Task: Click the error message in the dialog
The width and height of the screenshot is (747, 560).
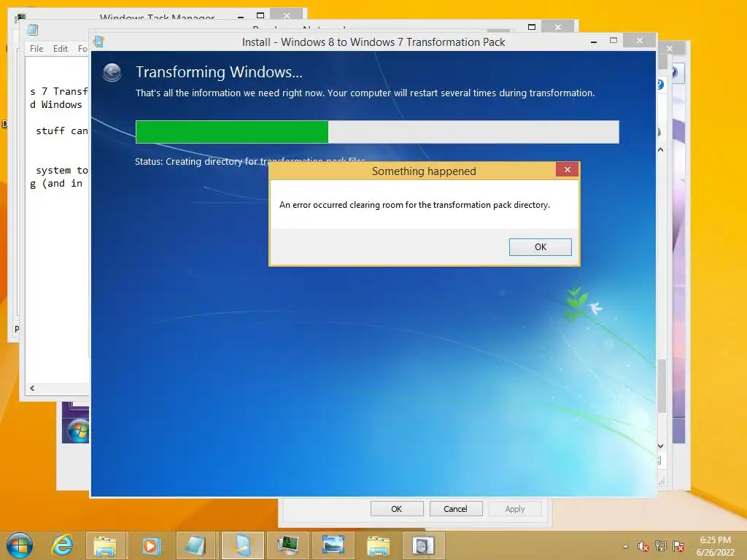Action: pos(414,205)
